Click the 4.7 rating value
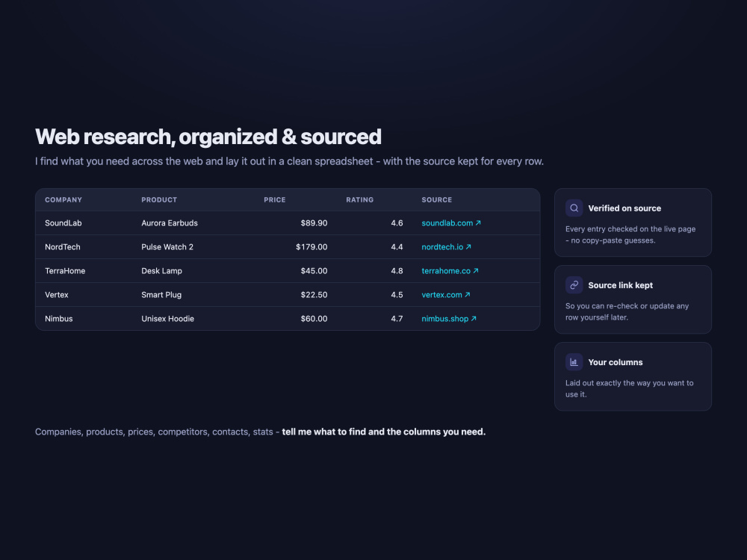This screenshot has width=747, height=560. [397, 319]
